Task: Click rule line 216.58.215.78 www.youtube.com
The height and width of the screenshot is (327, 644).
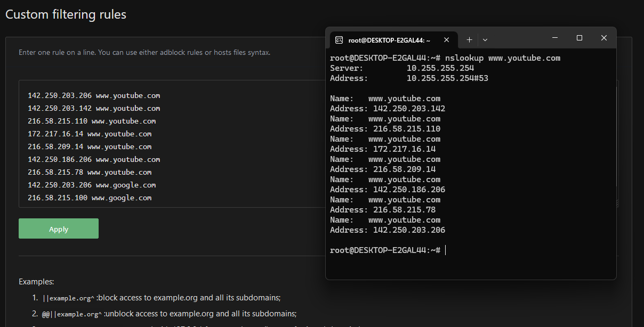Action: point(90,173)
